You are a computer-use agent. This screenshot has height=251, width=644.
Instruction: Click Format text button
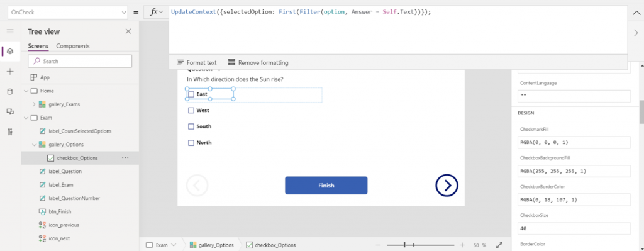pos(196,62)
